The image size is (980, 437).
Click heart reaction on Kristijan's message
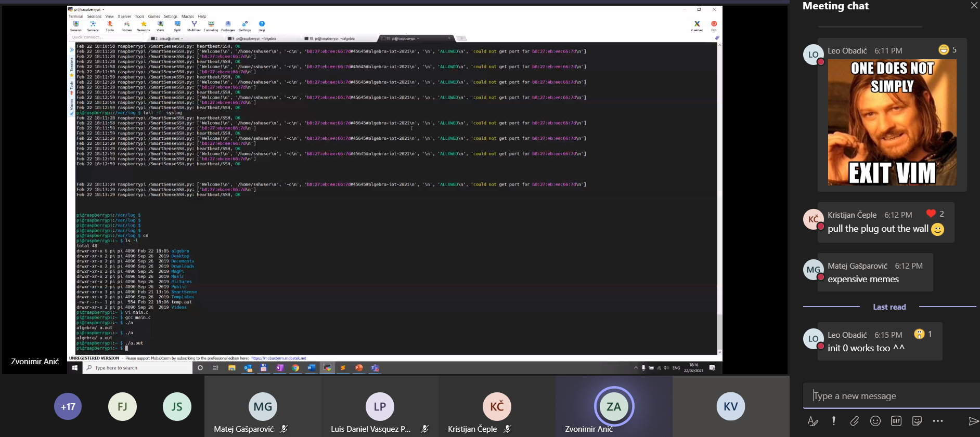click(x=931, y=214)
